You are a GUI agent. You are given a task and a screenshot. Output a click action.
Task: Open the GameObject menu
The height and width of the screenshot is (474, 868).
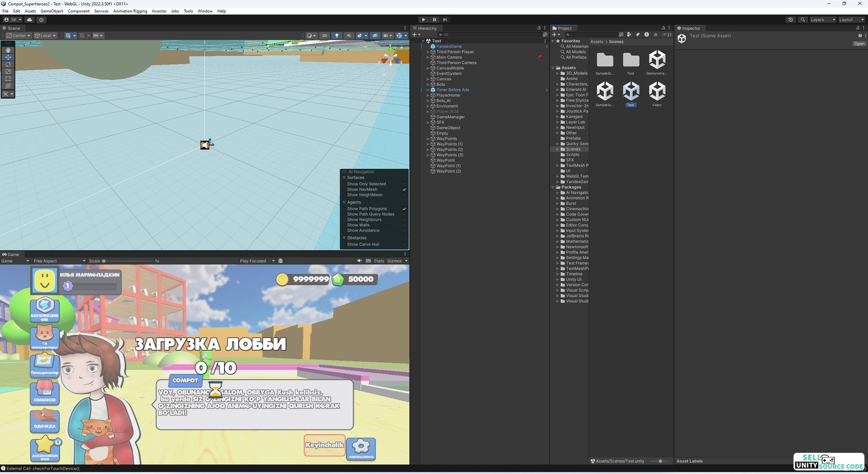click(52, 11)
